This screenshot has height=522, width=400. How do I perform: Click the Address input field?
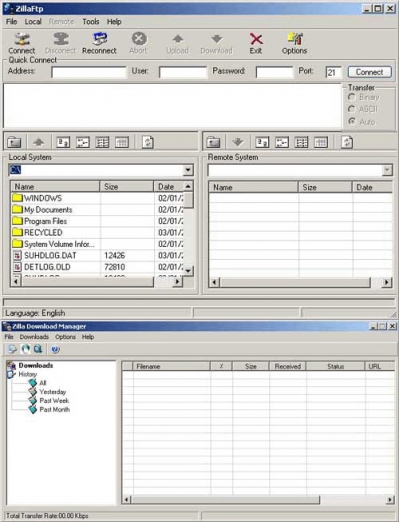(x=89, y=72)
